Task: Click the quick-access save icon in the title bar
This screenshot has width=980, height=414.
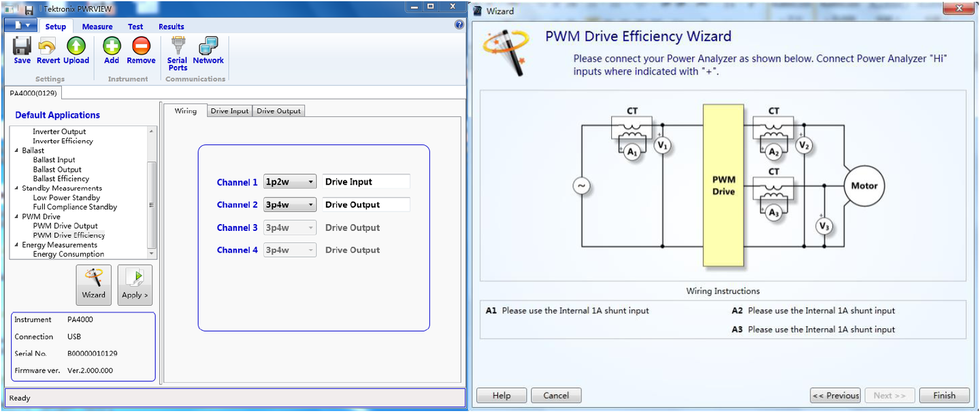Action: 29,10
